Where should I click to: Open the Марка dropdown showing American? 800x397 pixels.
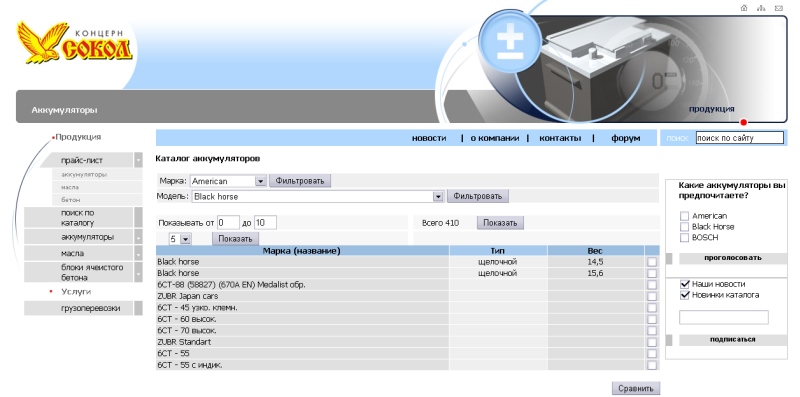point(229,181)
